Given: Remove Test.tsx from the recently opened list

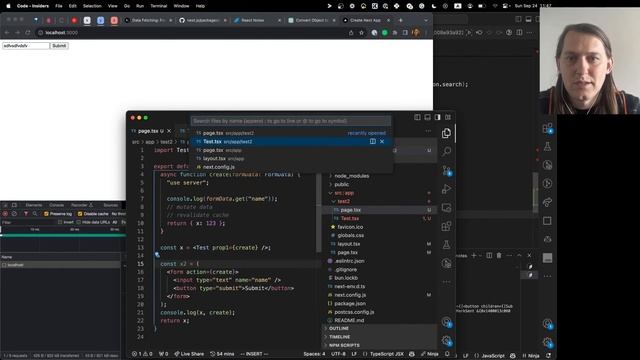Looking at the screenshot, I should (x=382, y=141).
